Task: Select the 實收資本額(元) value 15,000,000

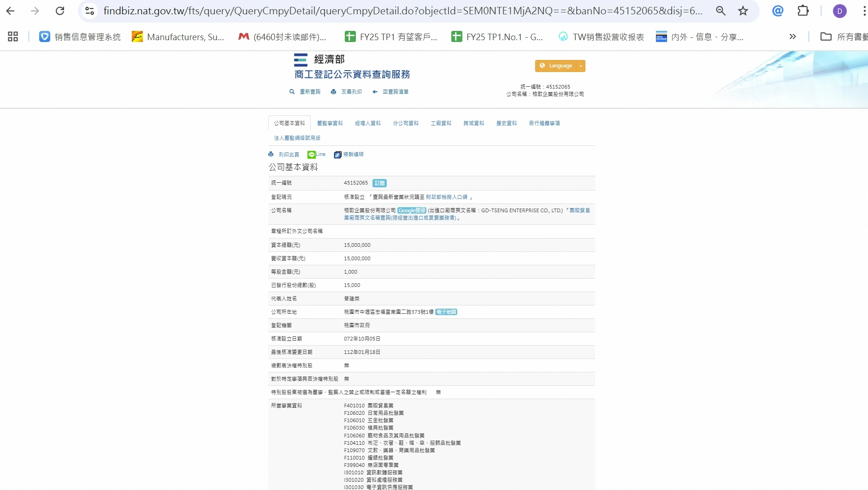Action: click(x=357, y=258)
